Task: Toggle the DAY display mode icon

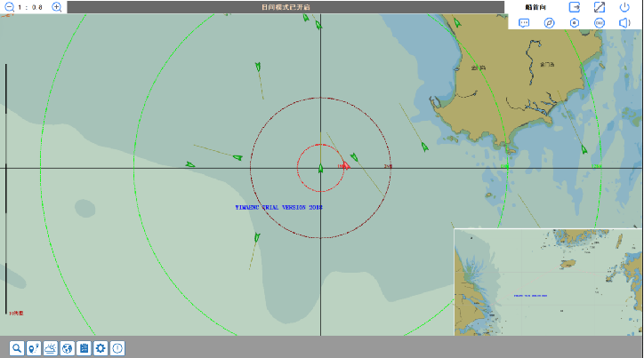Action: (600, 22)
